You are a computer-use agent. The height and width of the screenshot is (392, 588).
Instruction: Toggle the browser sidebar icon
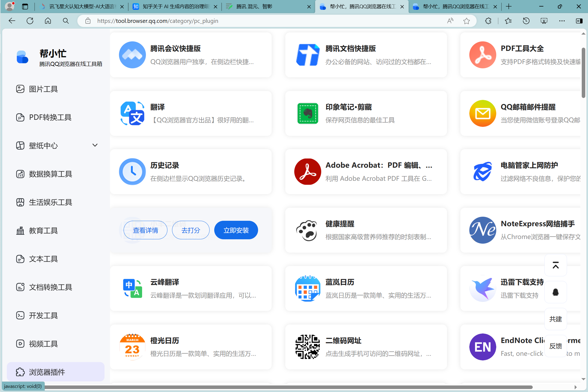coord(579,21)
